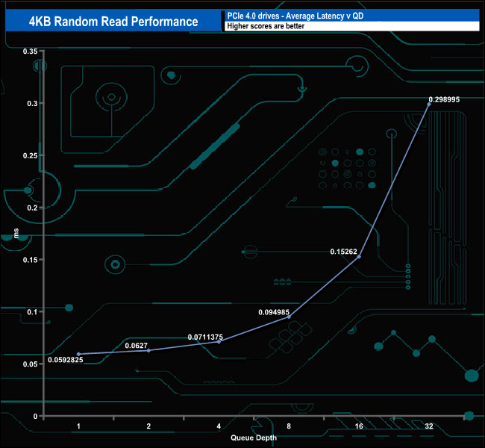Image resolution: width=485 pixels, height=448 pixels.
Task: Click the data label 0.298995
Action: tap(444, 99)
